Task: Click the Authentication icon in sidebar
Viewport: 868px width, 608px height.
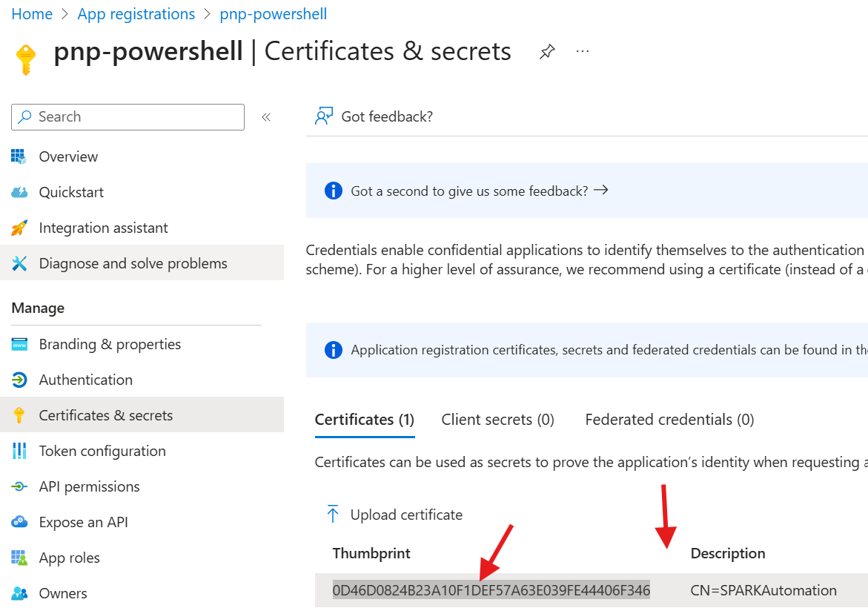Action: [x=19, y=380]
